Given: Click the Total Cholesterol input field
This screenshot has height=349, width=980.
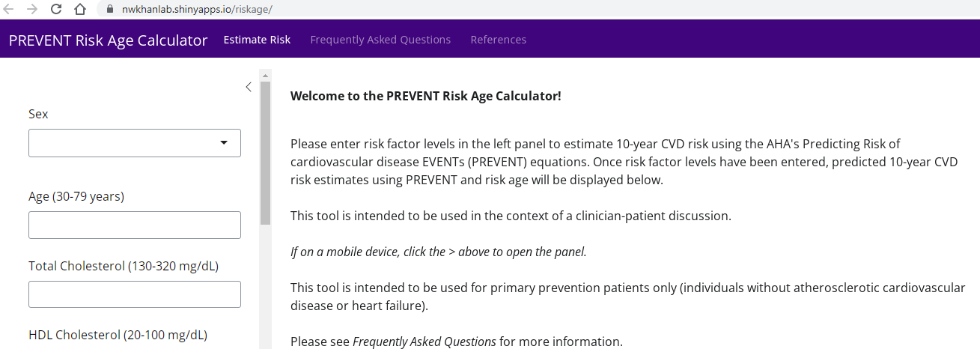Looking at the screenshot, I should pos(135,294).
